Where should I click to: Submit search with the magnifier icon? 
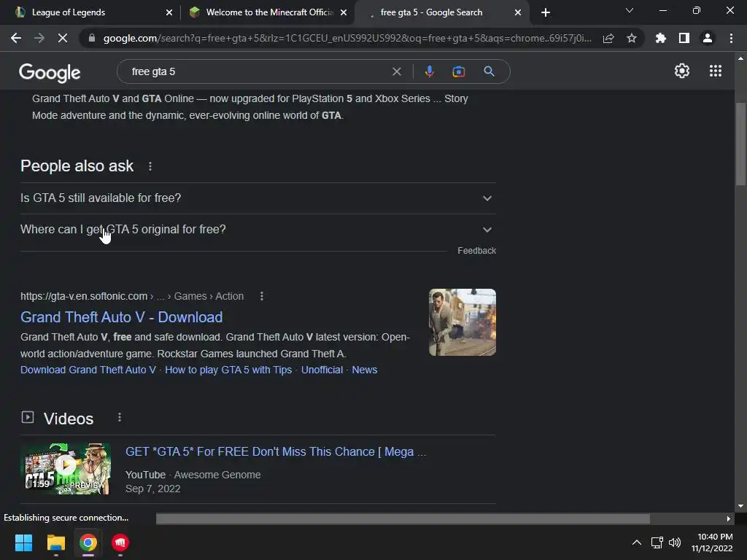pyautogui.click(x=489, y=71)
